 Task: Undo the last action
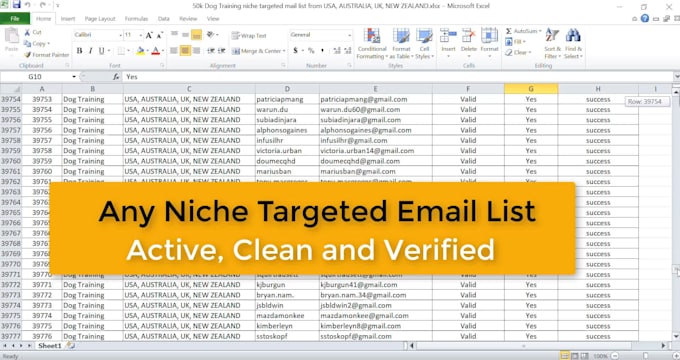[28, 5]
